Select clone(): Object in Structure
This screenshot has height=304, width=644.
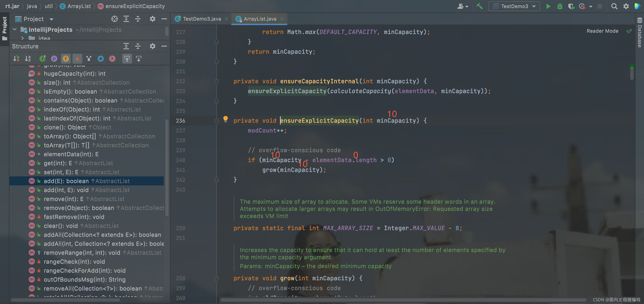[87, 127]
